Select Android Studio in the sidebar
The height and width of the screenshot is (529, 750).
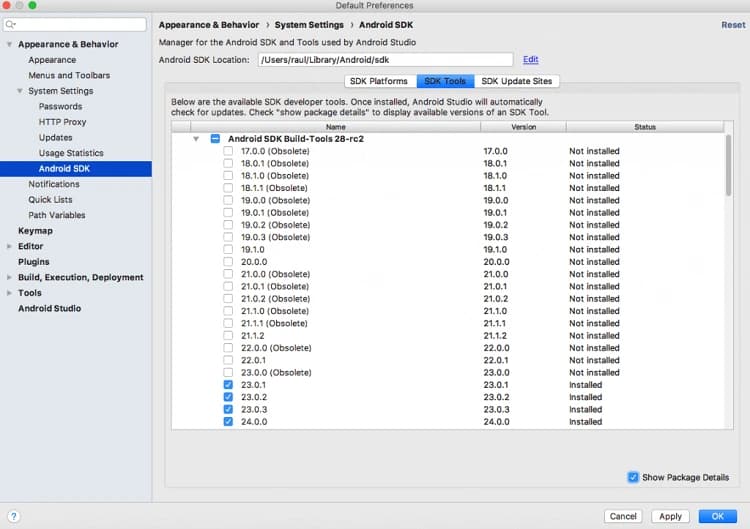pyautogui.click(x=49, y=309)
